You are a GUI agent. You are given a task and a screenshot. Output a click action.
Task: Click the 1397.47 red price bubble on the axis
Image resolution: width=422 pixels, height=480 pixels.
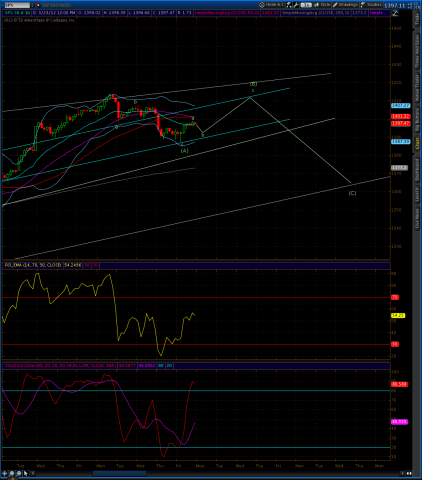pyautogui.click(x=401, y=123)
